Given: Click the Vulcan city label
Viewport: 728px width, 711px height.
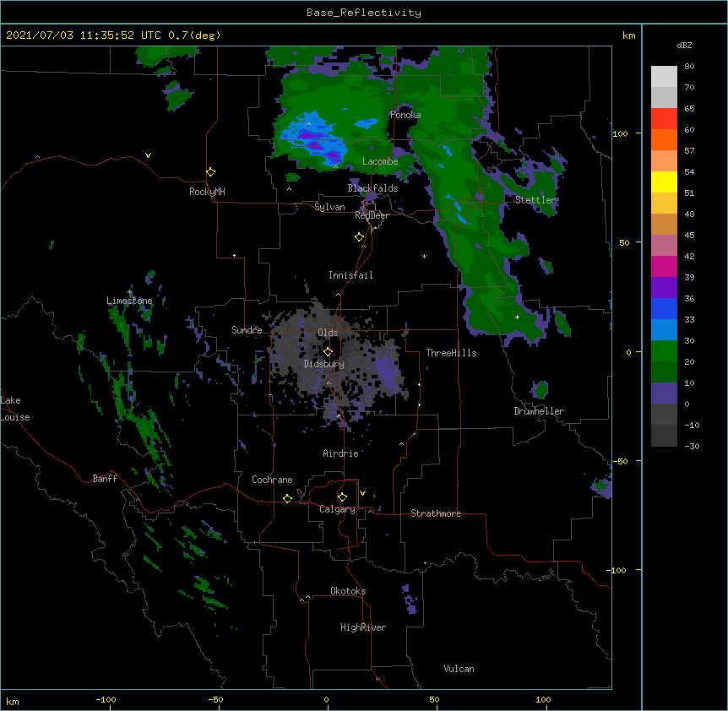Looking at the screenshot, I should [x=459, y=669].
